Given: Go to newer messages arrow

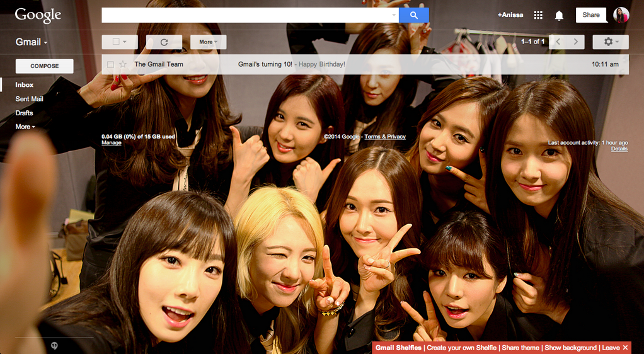Looking at the screenshot, I should 558,42.
